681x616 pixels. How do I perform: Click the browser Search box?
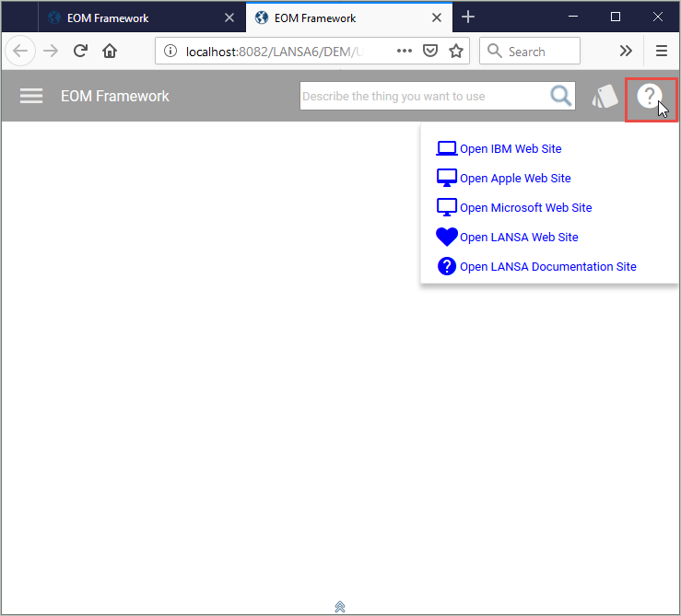point(530,52)
